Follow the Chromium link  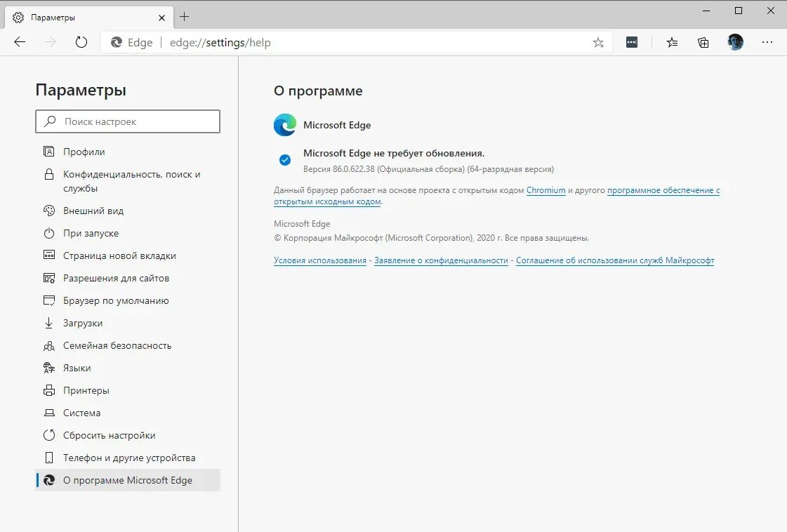point(545,190)
